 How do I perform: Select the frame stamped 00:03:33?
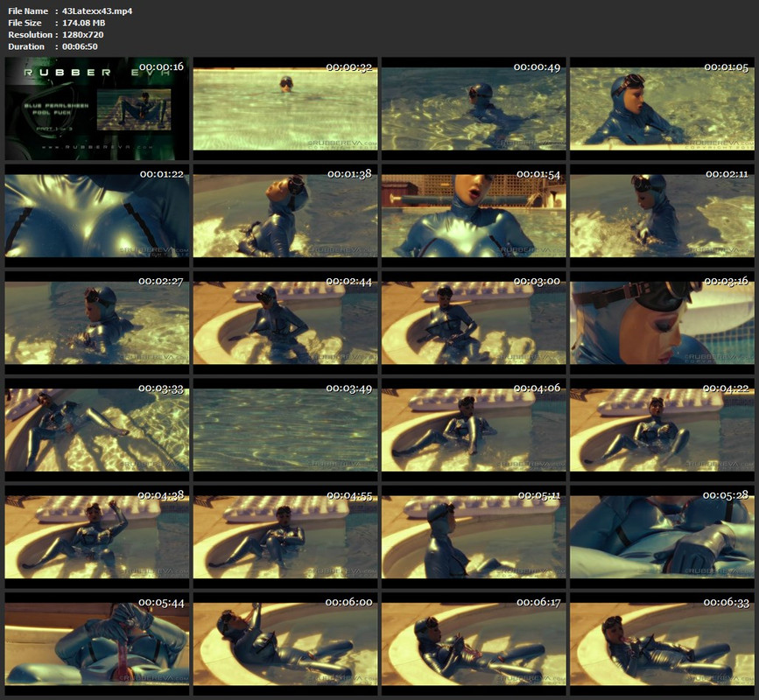tap(97, 430)
